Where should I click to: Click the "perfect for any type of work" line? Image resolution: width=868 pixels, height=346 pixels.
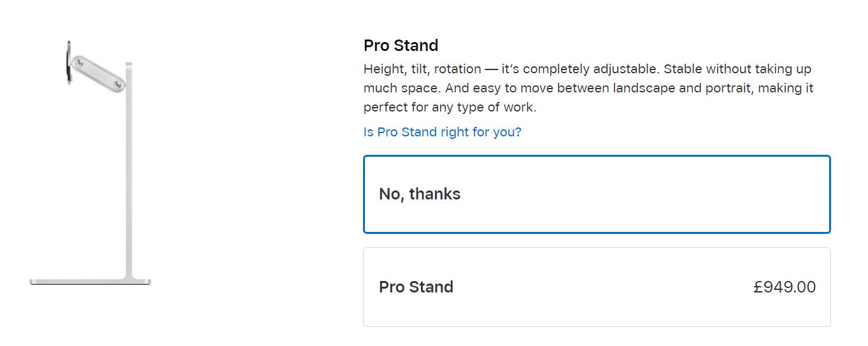coord(450,107)
